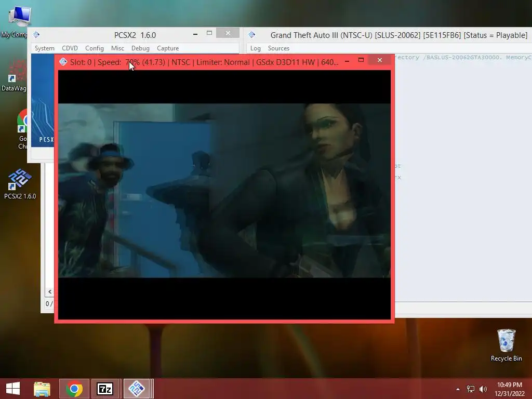532x399 pixels.
Task: Click the taskbar clock showing 10:49 PM
Action: [510, 389]
